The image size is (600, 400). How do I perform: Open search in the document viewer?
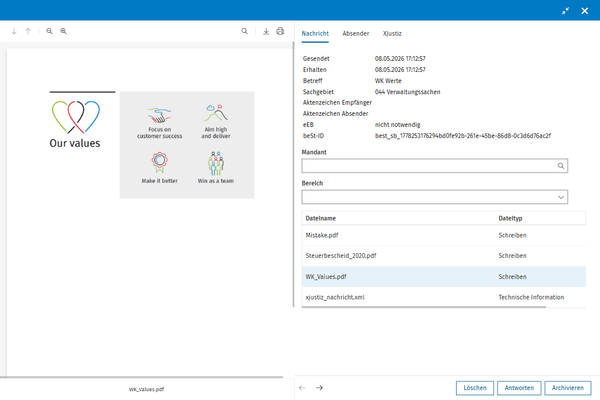tap(245, 31)
